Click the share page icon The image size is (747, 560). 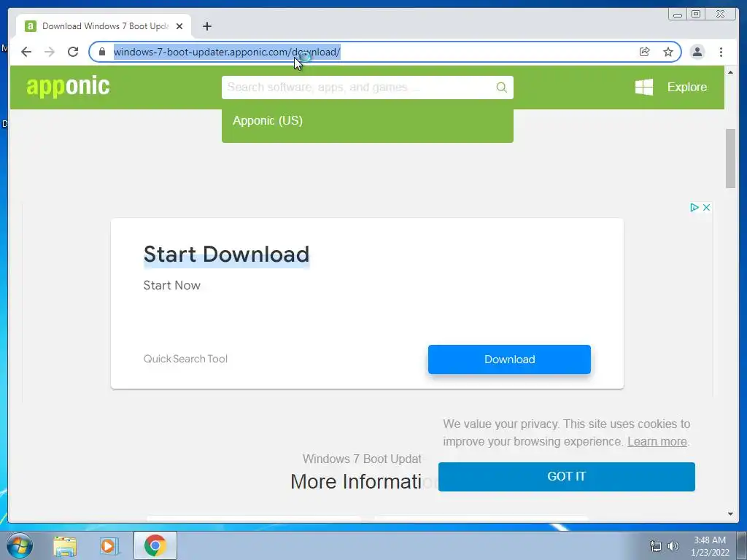tap(645, 52)
